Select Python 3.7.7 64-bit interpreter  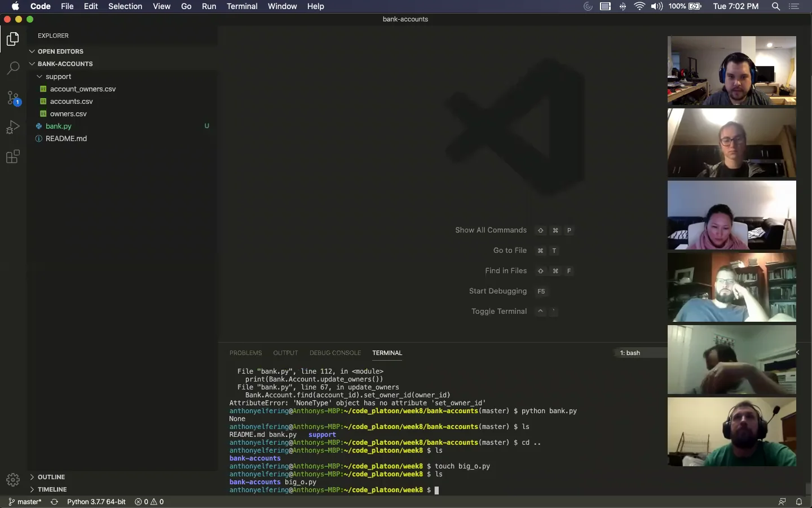(x=96, y=502)
